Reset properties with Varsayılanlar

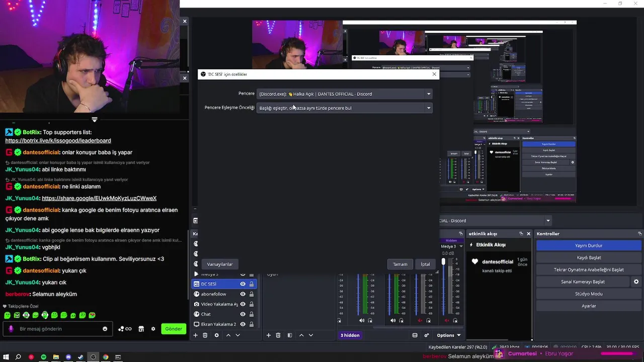pos(220,264)
